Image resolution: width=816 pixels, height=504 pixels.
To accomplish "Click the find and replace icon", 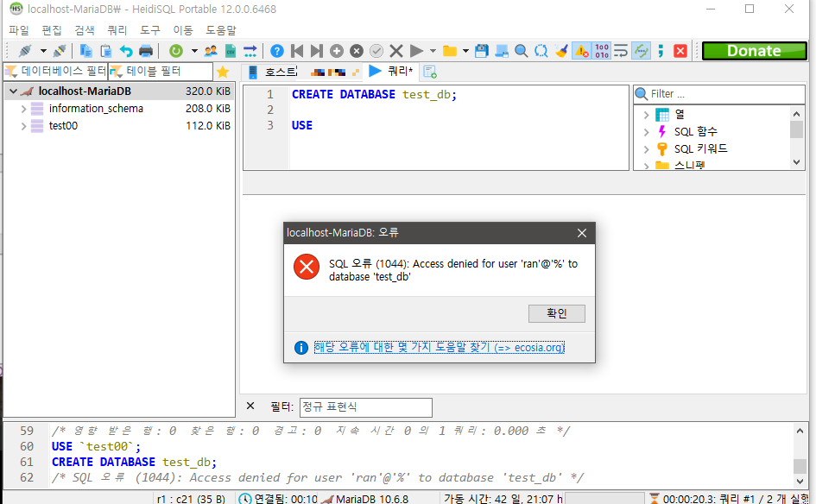I will 541,51.
